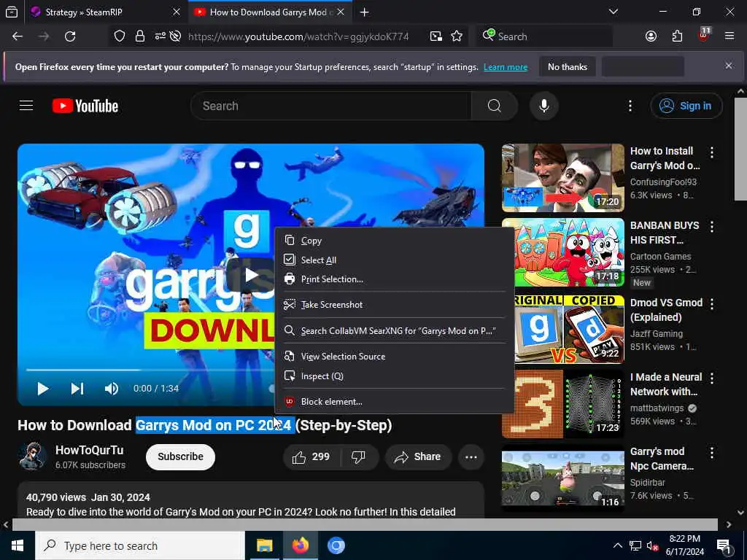Reload the page with the refresh icon
The image size is (747, 560).
[70, 36]
